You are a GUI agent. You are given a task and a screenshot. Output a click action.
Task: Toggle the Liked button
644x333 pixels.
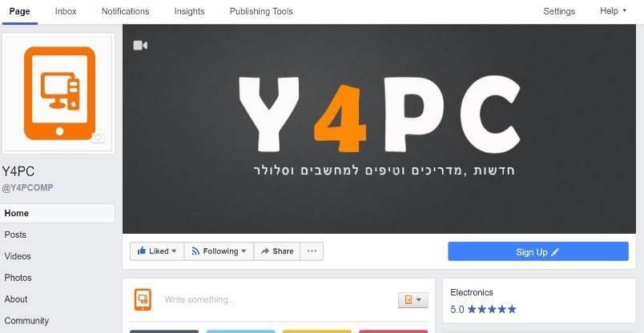point(157,251)
